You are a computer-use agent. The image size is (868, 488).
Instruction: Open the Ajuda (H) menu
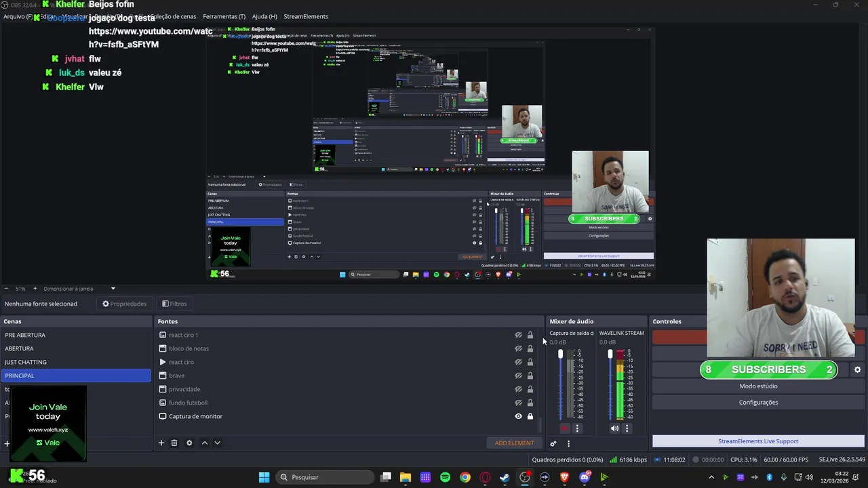tap(264, 16)
